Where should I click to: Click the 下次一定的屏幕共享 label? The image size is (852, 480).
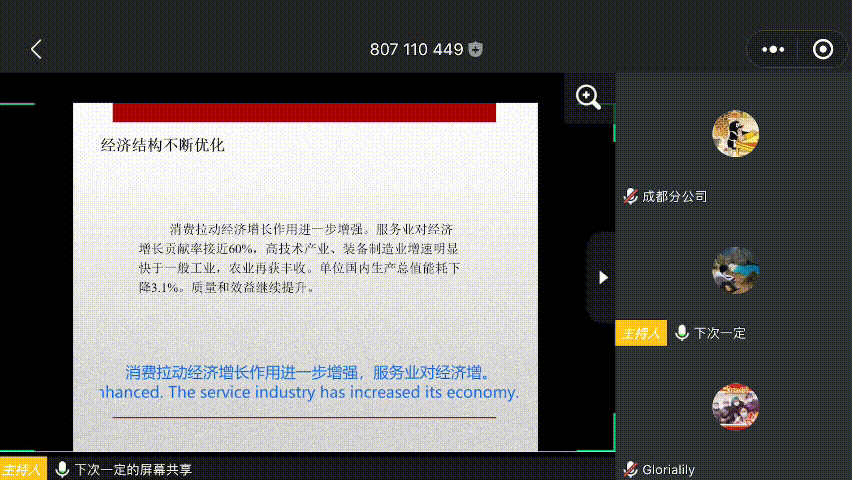coord(133,469)
